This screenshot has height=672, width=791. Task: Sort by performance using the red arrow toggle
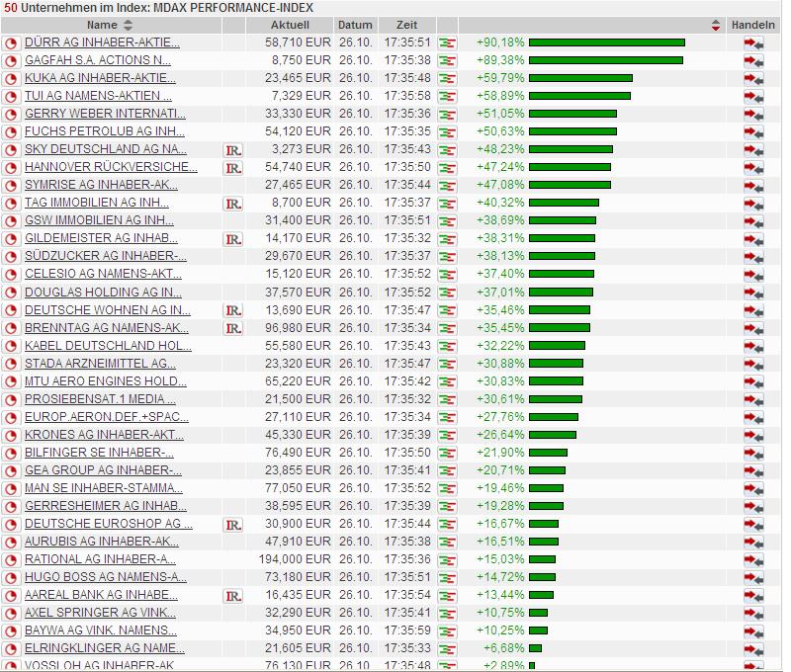[x=716, y=25]
